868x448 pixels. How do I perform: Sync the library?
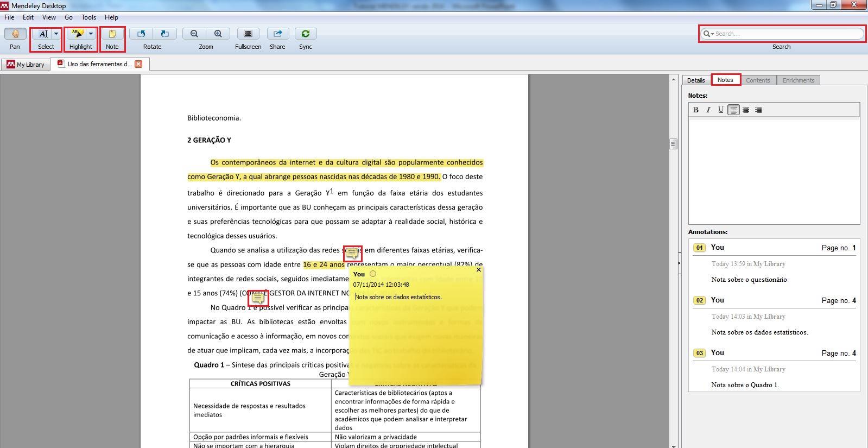(x=306, y=34)
